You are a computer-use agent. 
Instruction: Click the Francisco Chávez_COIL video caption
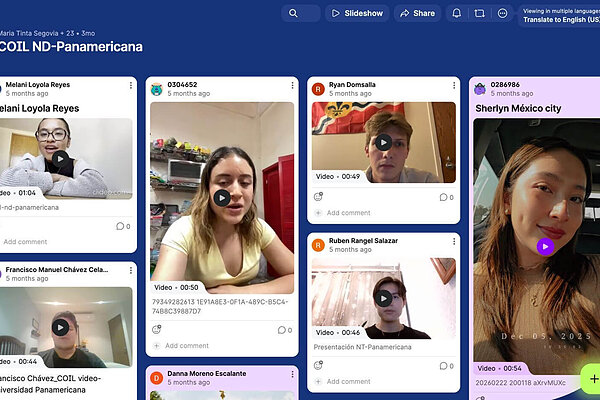point(50,384)
